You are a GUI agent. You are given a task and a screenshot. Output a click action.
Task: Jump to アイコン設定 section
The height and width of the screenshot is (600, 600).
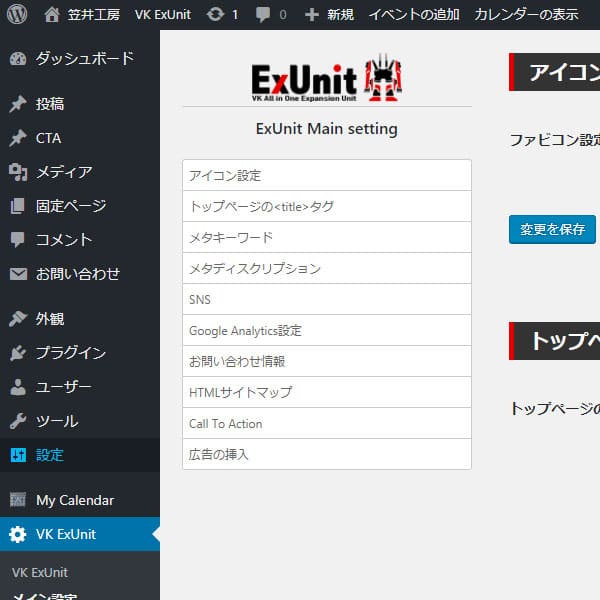[x=327, y=175]
